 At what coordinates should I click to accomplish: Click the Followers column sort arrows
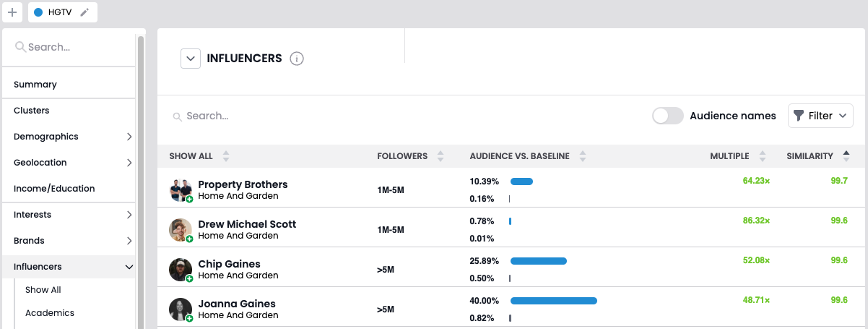click(440, 156)
